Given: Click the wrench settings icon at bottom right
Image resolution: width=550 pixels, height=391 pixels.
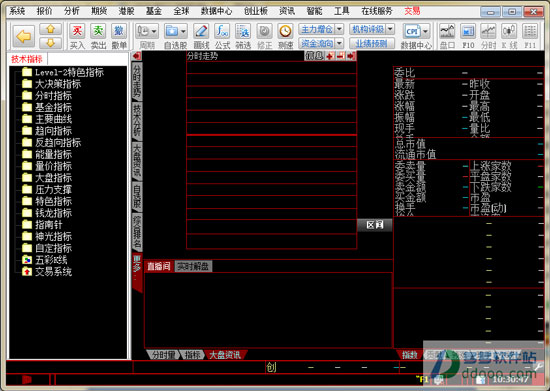Looking at the screenshot, I should pyautogui.click(x=538, y=368).
